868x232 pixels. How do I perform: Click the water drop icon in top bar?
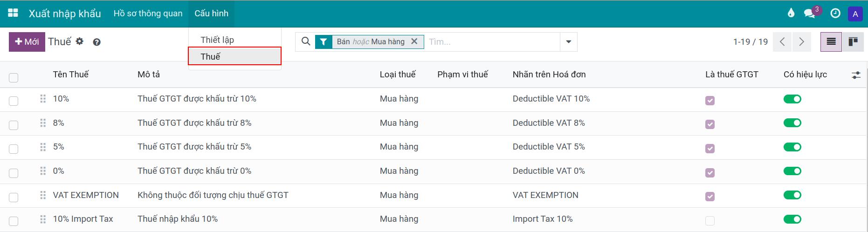click(x=791, y=14)
